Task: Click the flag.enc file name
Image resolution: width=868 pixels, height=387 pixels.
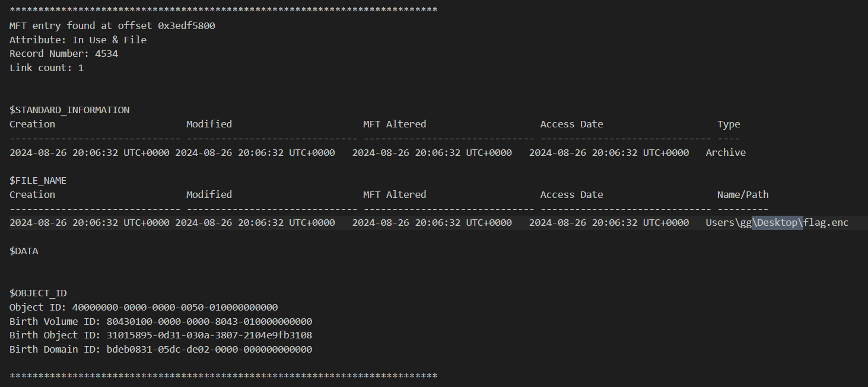Action: (x=826, y=223)
